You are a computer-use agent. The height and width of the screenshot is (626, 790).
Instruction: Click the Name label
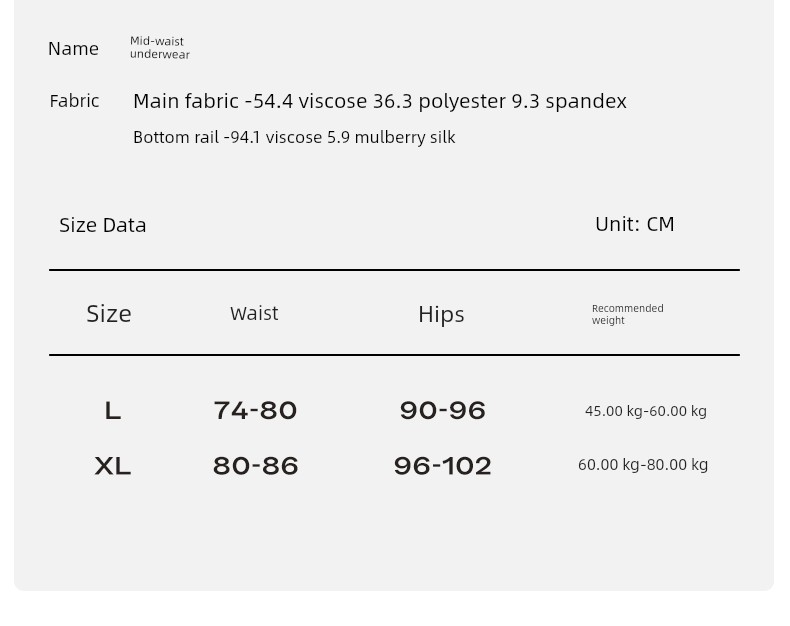coord(74,49)
